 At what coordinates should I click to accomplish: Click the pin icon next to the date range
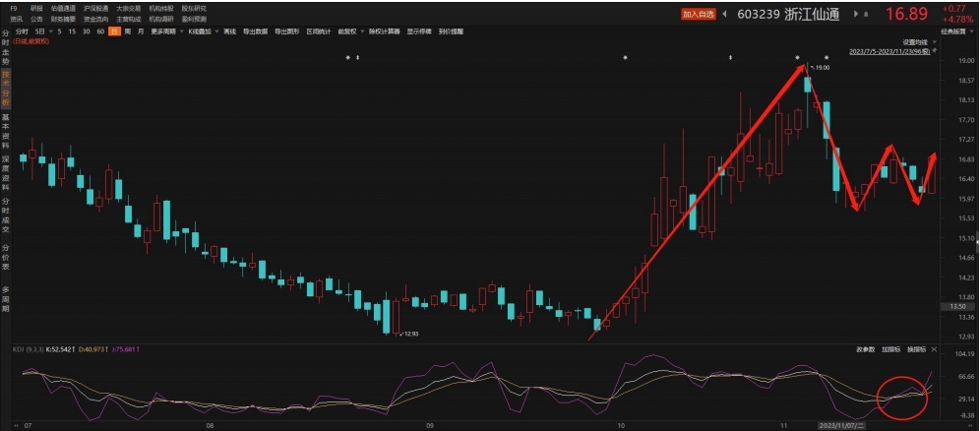pos(935,50)
